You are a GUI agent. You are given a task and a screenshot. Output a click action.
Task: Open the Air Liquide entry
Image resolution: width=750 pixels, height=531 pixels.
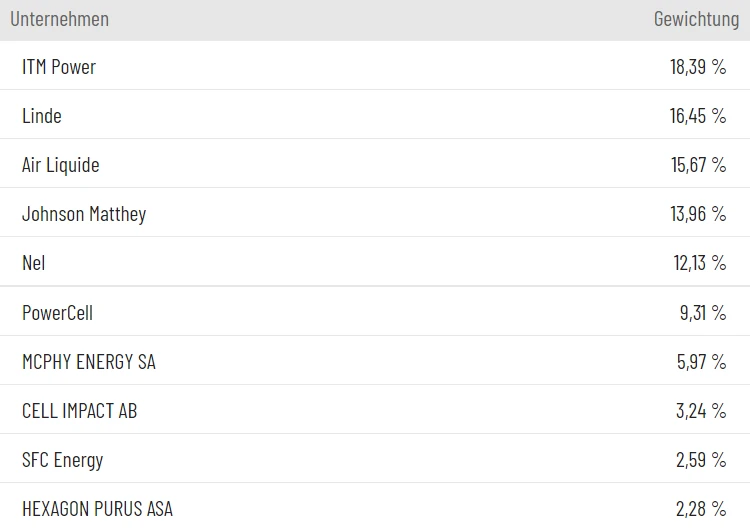click(61, 165)
